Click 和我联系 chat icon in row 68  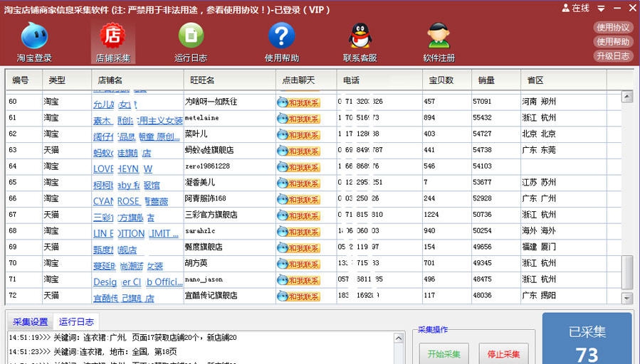(298, 232)
